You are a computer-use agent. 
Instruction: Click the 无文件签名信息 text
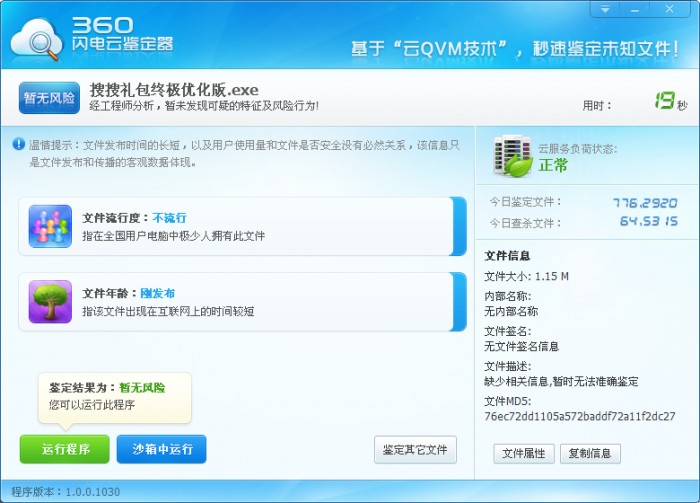(521, 346)
